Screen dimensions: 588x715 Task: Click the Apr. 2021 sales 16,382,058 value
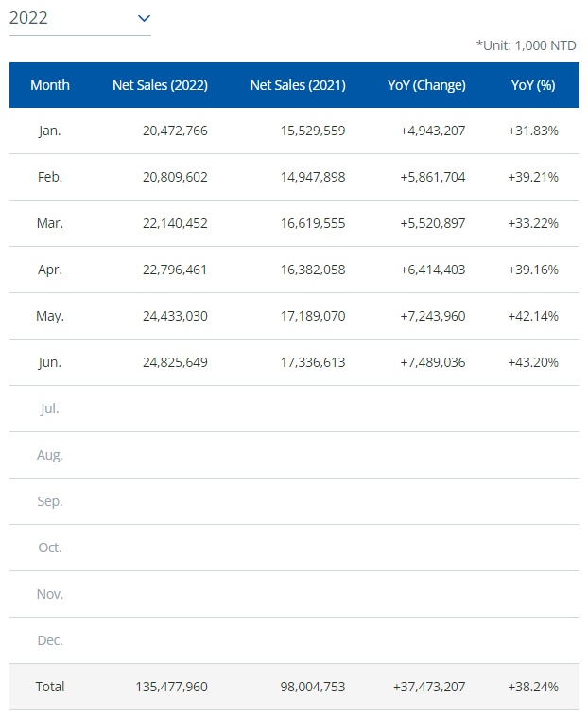[313, 270]
